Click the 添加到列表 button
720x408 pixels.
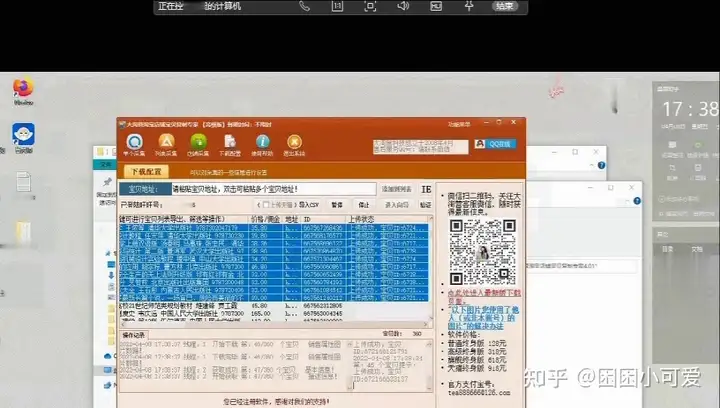pos(397,189)
